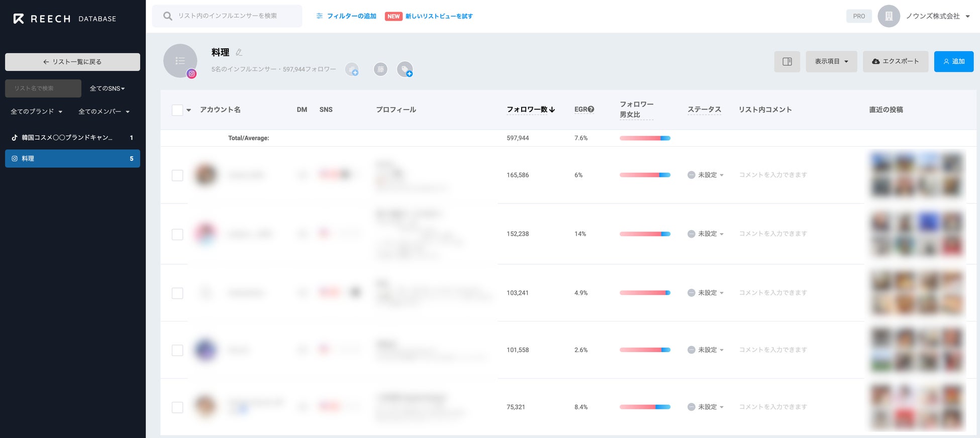Click the エクスポート button
Screen dimensions: 980x438
click(x=895, y=61)
